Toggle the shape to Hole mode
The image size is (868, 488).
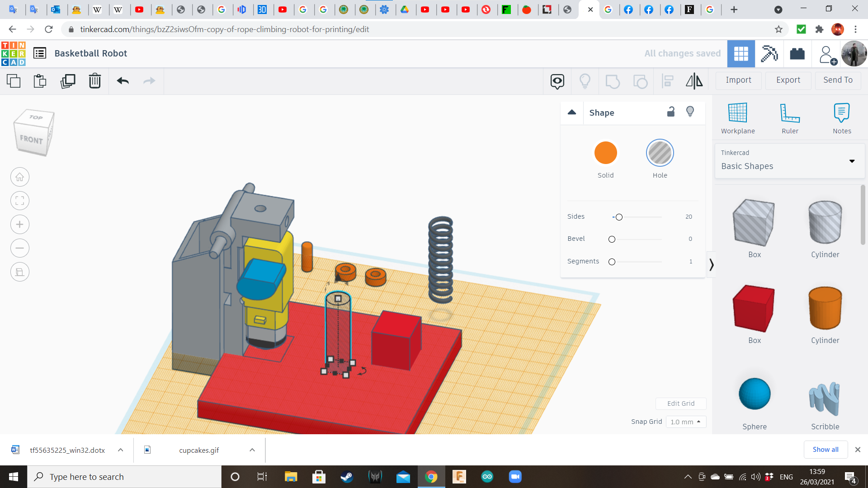pyautogui.click(x=660, y=153)
